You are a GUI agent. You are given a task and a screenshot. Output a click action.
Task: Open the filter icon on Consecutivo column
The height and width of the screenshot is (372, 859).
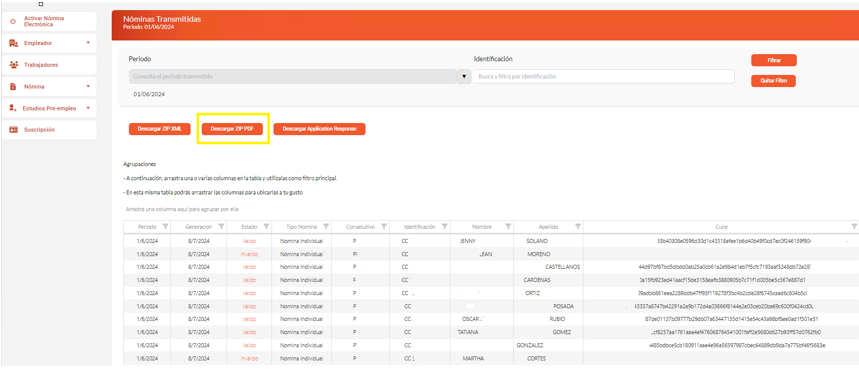coord(384,226)
